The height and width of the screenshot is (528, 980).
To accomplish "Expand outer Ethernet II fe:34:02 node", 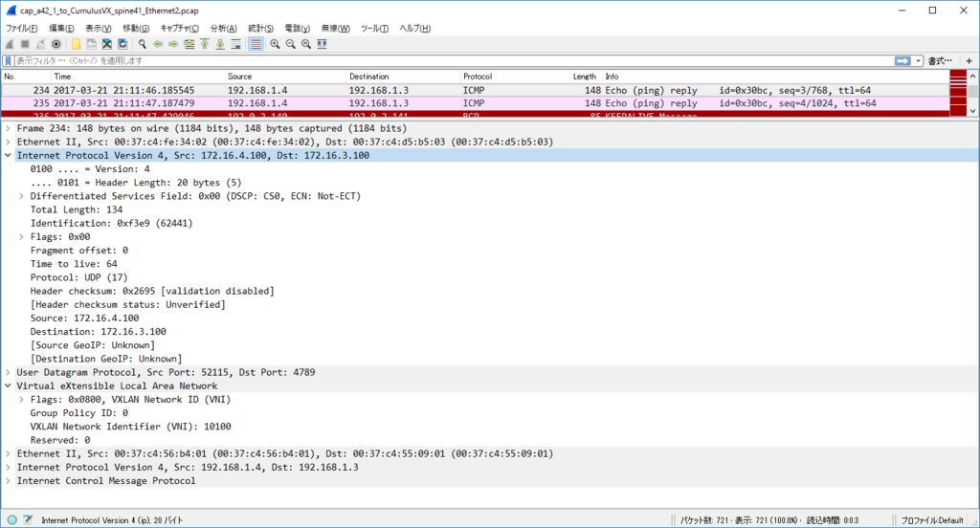I will 8,142.
